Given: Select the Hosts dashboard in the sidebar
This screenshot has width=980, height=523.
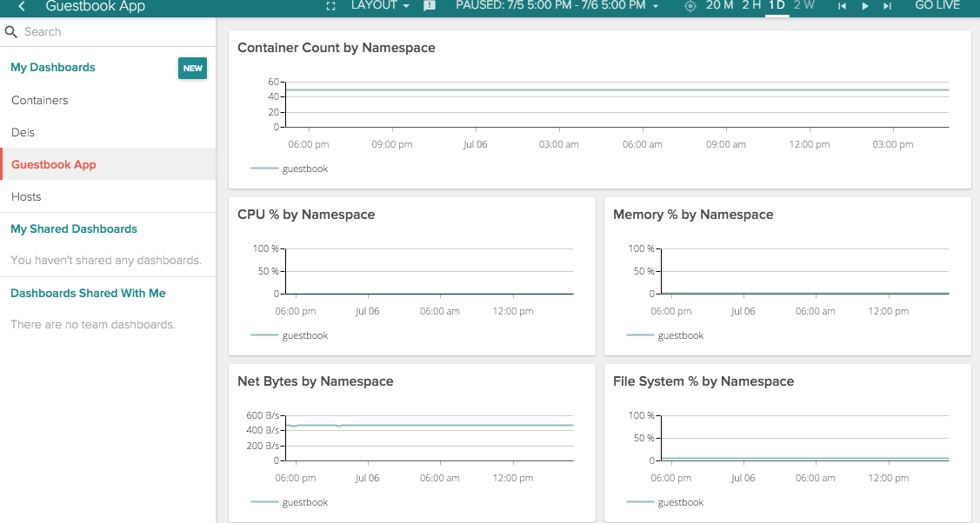Looking at the screenshot, I should click(x=25, y=196).
